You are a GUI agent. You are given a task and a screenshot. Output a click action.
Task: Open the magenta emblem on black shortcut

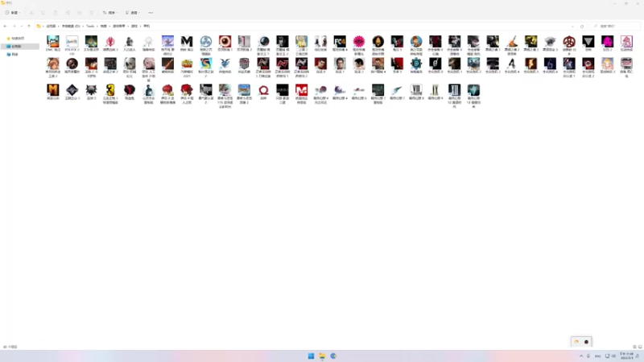pyautogui.click(x=608, y=42)
